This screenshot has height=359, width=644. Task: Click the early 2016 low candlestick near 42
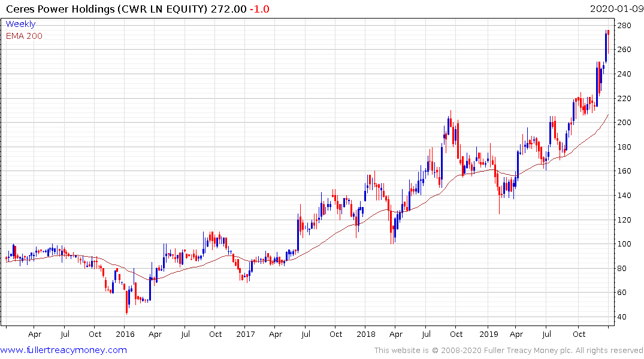point(126,302)
